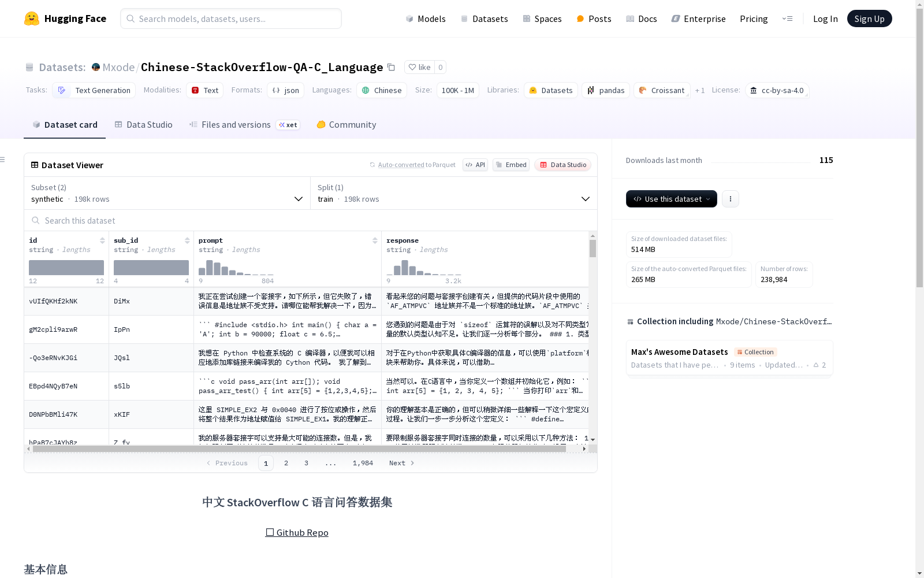Click the sub_id cell IpPn
Screen dimensions: 924x578
(x=151, y=329)
